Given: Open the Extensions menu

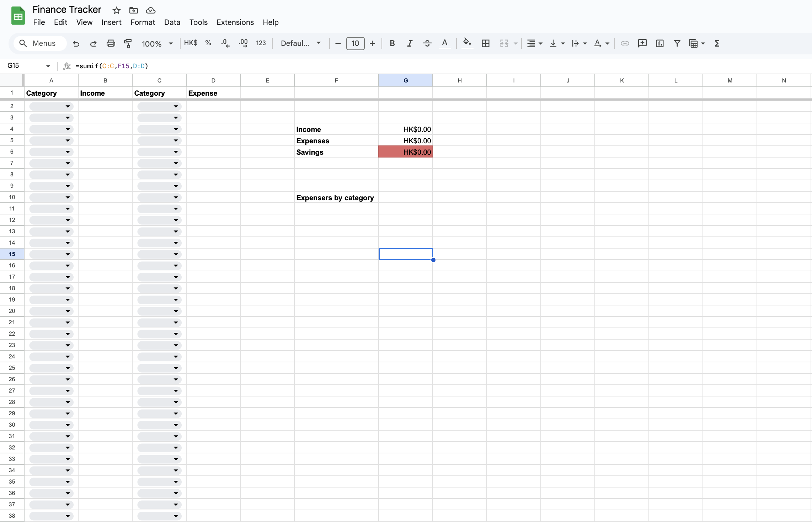Looking at the screenshot, I should coord(235,22).
